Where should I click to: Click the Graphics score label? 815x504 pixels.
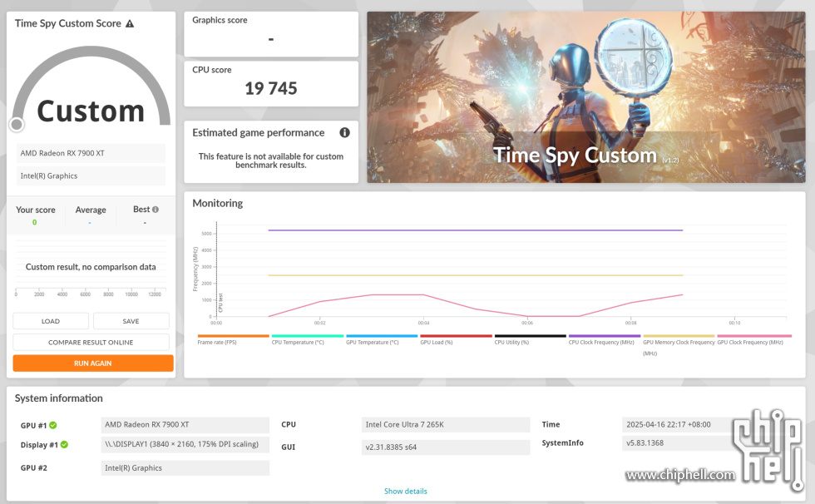pos(220,20)
